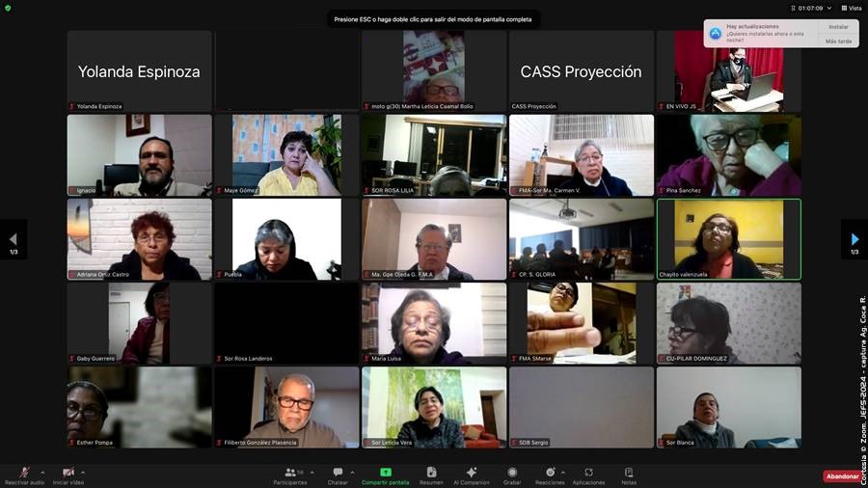Expand audio options arrow beside Reactivar audio
Image resolution: width=868 pixels, height=488 pixels.
42,473
